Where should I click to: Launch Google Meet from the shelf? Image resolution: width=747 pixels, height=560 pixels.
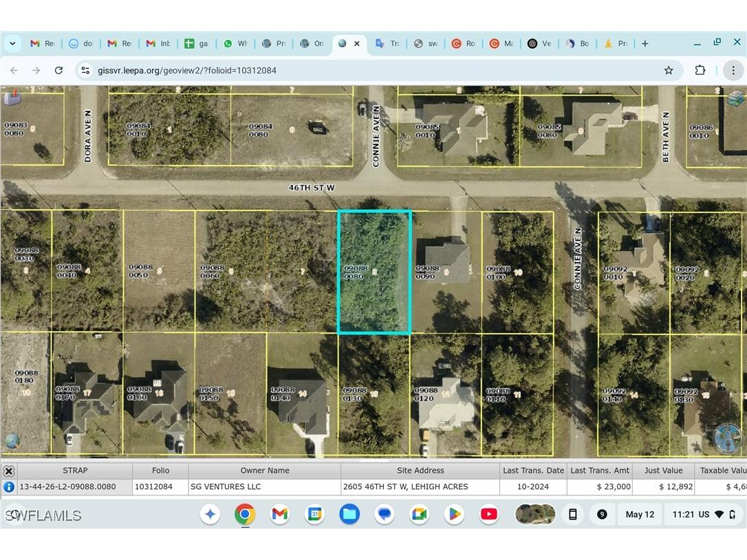coord(419,514)
